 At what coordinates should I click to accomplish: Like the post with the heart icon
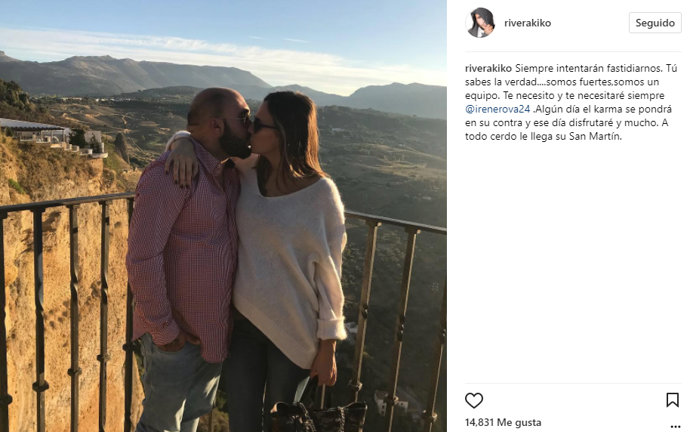[474, 400]
